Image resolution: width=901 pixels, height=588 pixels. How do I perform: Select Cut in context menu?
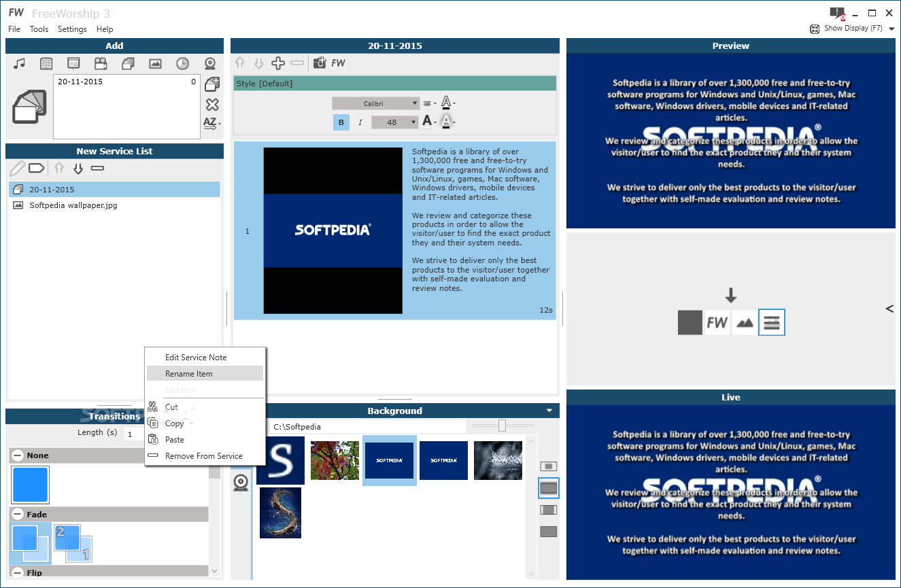click(x=205, y=407)
